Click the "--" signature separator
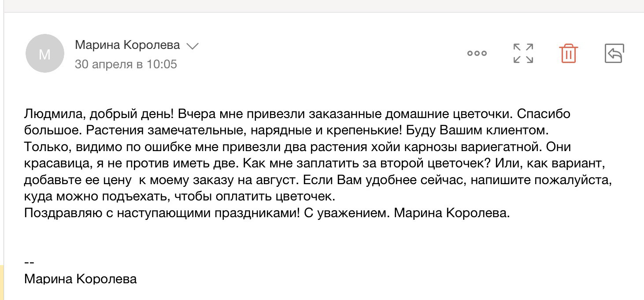This screenshot has height=300, width=644. click(29, 262)
